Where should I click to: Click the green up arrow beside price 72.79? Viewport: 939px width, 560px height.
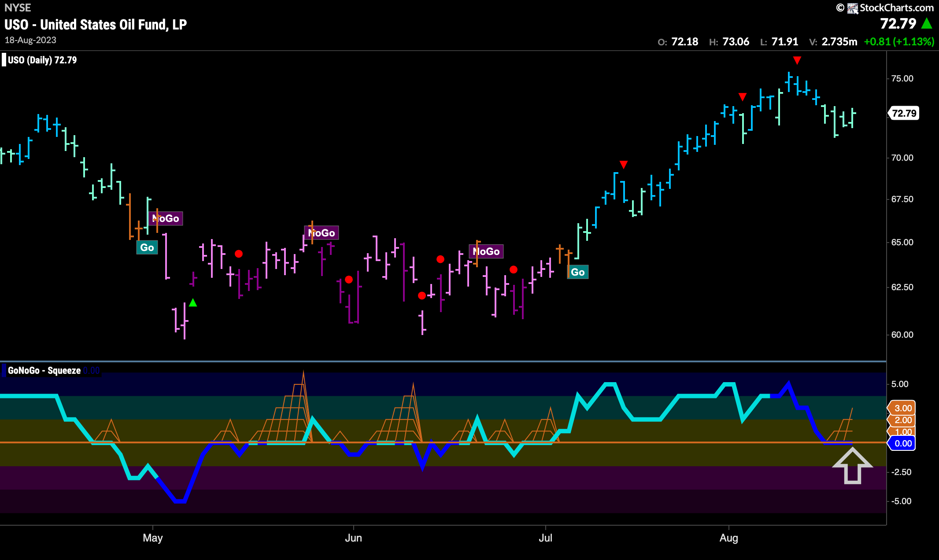click(x=927, y=23)
